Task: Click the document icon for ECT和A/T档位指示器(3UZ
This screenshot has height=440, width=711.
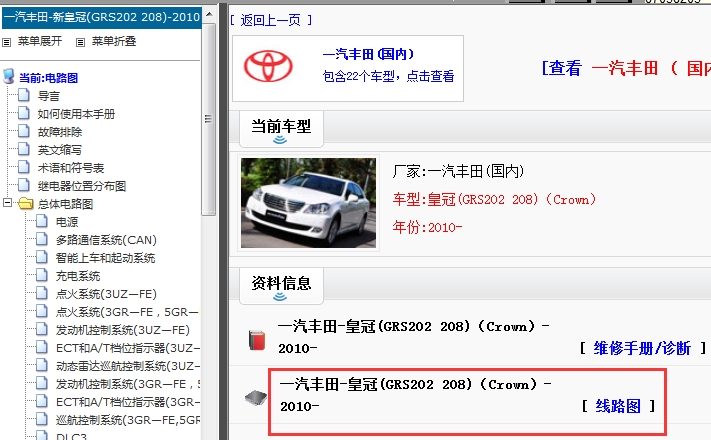Action: point(42,347)
